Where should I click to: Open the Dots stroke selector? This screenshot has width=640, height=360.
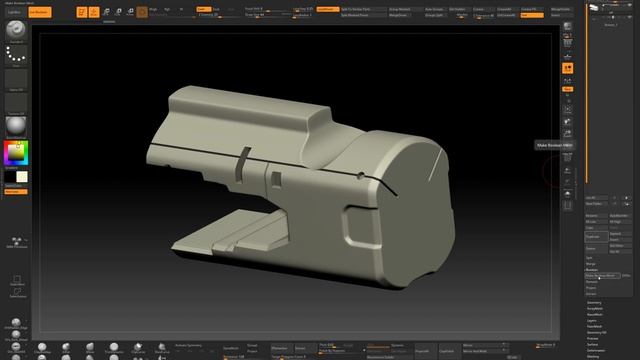coord(16,55)
